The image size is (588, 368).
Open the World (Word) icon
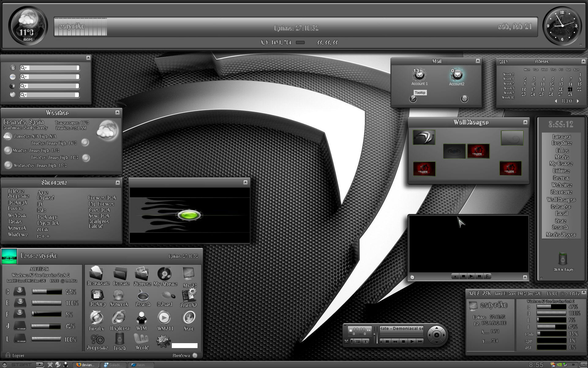pos(141,339)
